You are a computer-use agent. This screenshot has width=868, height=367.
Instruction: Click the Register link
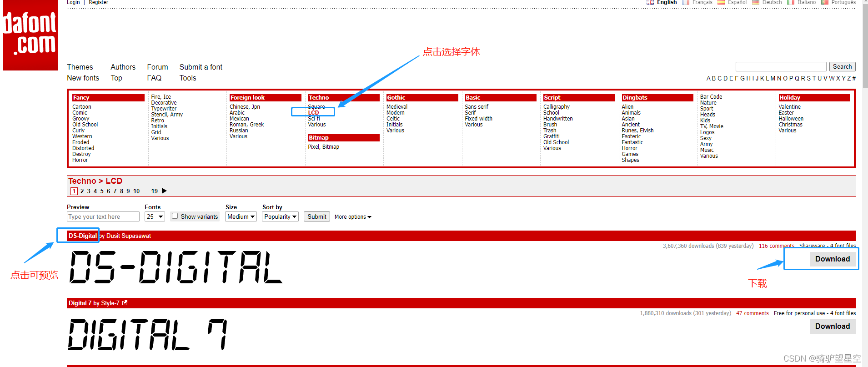98,2
